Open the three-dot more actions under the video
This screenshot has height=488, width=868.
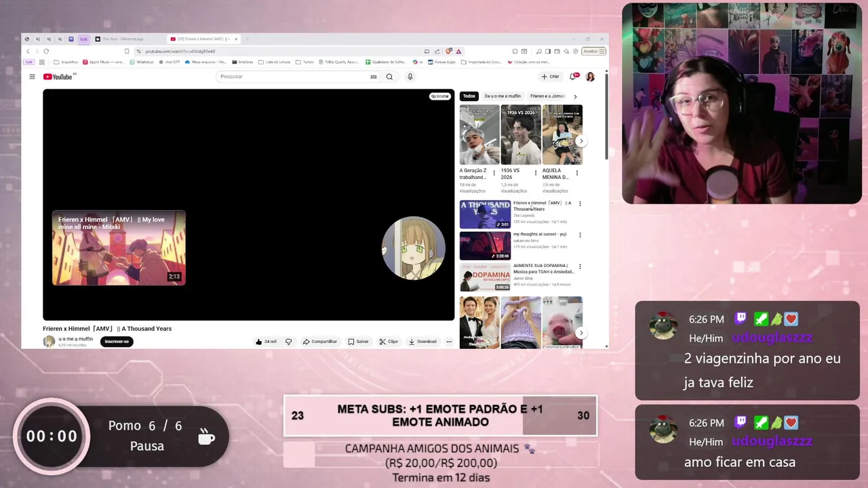tap(449, 342)
